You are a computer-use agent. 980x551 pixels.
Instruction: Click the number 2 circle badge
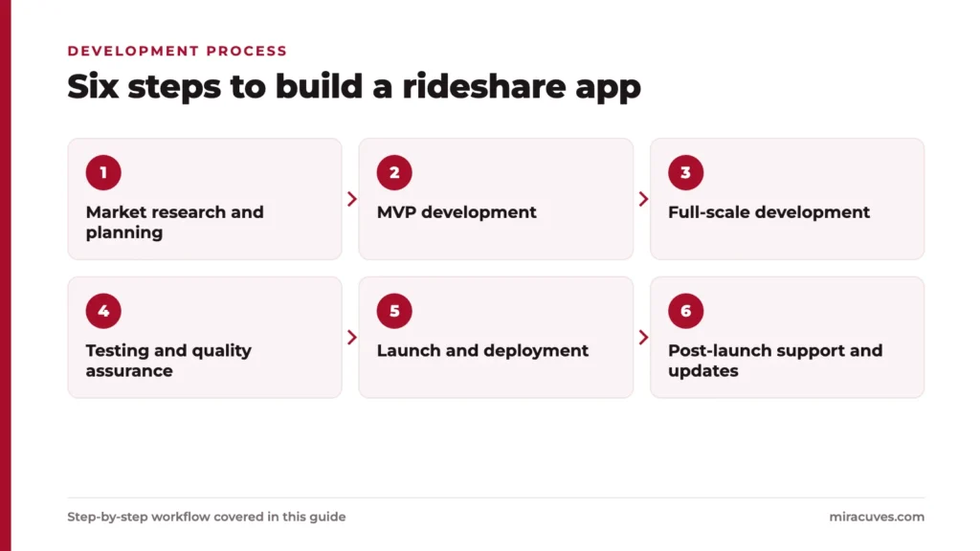[x=394, y=172]
